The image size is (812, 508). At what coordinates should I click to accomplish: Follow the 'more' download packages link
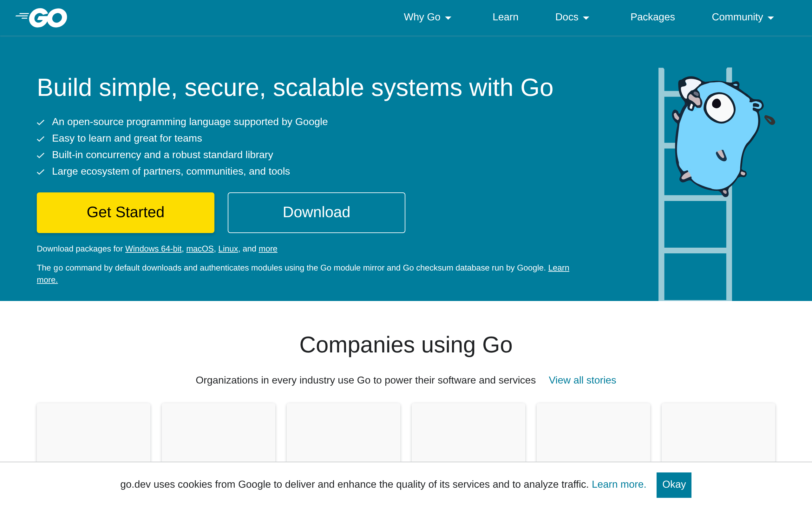tap(268, 249)
